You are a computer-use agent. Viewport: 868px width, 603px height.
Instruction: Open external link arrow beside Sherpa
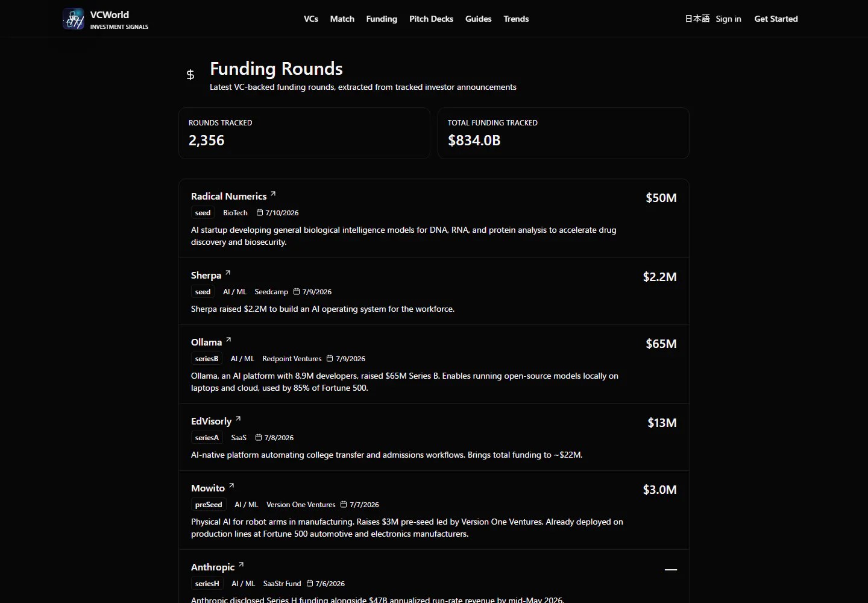[228, 273]
